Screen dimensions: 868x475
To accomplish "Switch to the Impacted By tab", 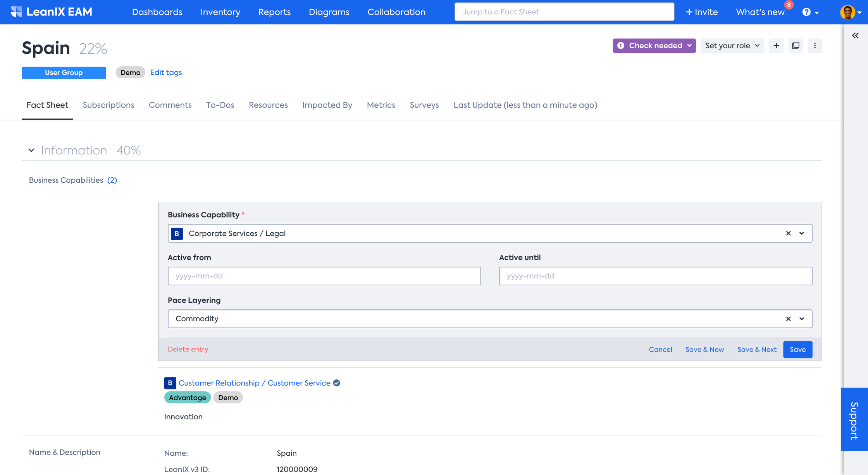I will click(x=327, y=105).
